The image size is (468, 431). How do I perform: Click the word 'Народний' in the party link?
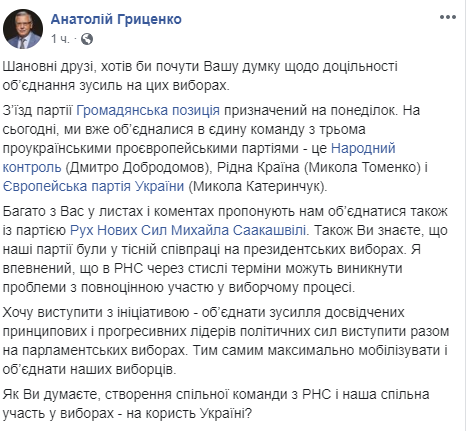click(363, 148)
